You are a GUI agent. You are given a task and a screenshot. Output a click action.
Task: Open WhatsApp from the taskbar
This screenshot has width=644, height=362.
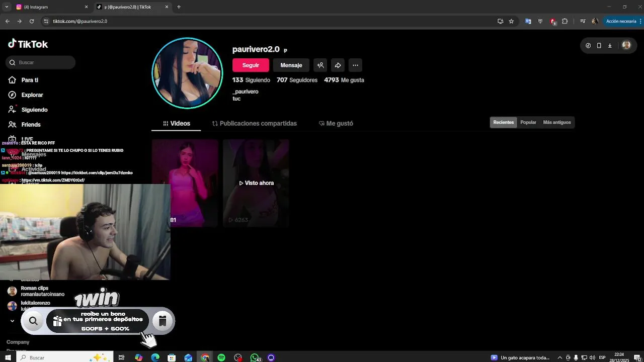pyautogui.click(x=255, y=357)
